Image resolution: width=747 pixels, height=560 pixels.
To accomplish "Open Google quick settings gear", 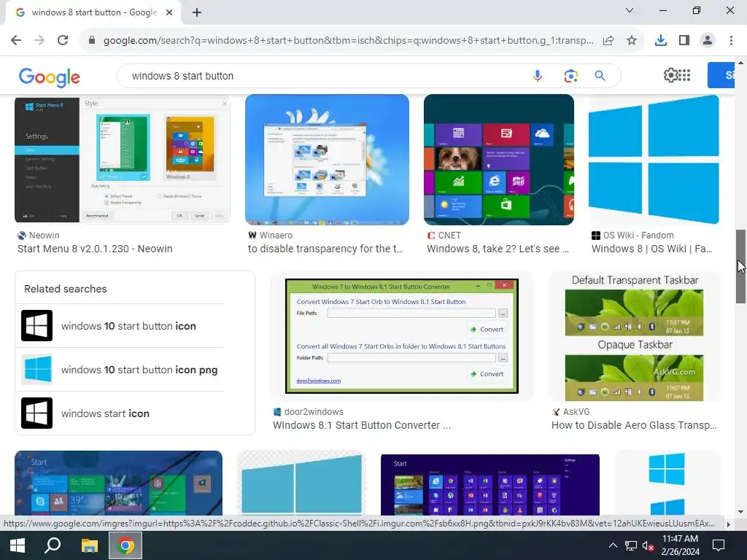I will (x=671, y=75).
